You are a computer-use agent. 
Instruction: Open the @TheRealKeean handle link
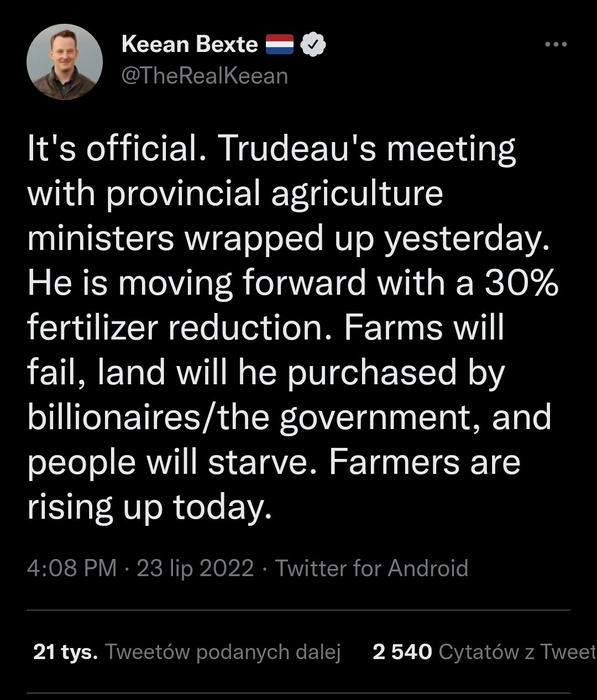pos(205,76)
